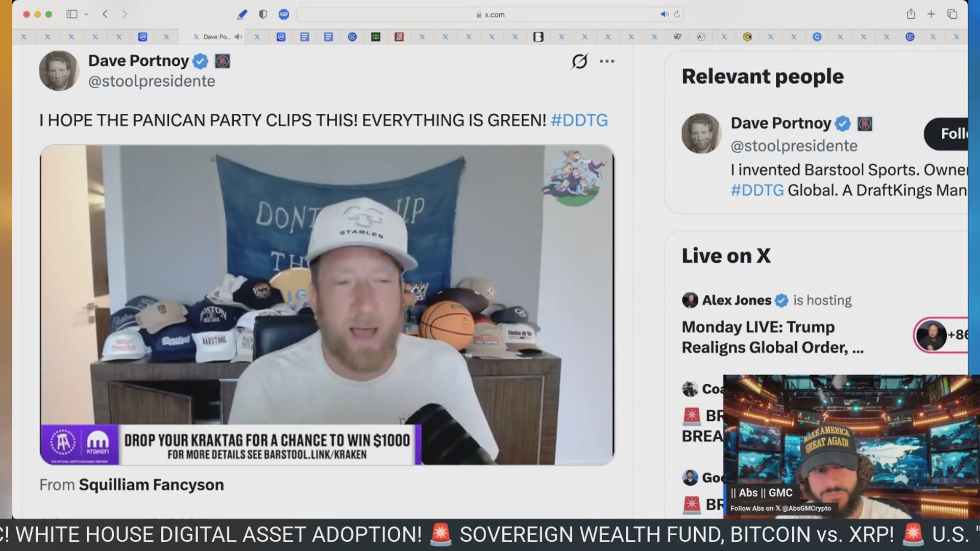This screenshot has width=980, height=551.
Task: Open the Alex Jones host name
Action: pyautogui.click(x=737, y=300)
